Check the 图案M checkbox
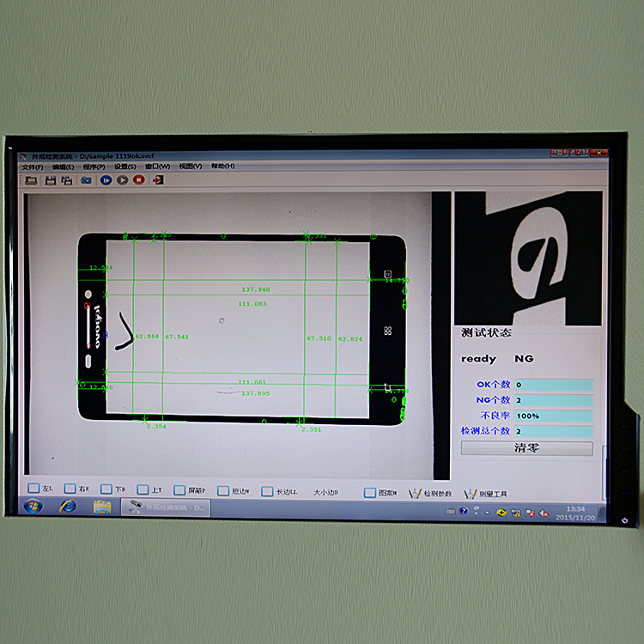The width and height of the screenshot is (644, 644). [370, 493]
